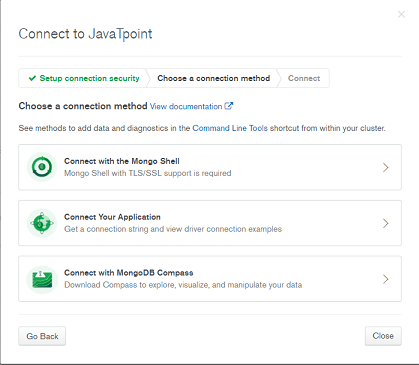Open the MongoDB Compass chevron arrow
The width and height of the screenshot is (419, 365).
point(386,279)
